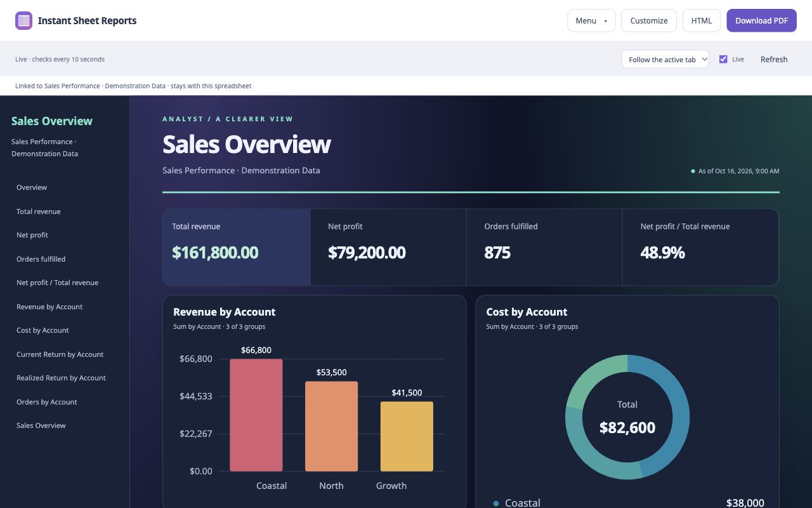Click the 48.9% ratio card
The width and height of the screenshot is (812, 508).
click(x=700, y=247)
